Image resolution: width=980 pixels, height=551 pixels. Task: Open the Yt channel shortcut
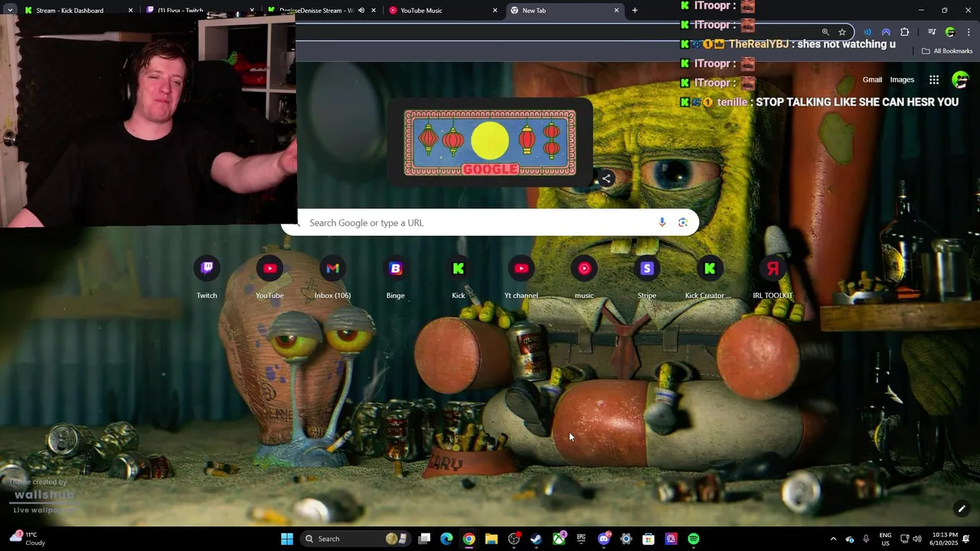[x=521, y=276]
